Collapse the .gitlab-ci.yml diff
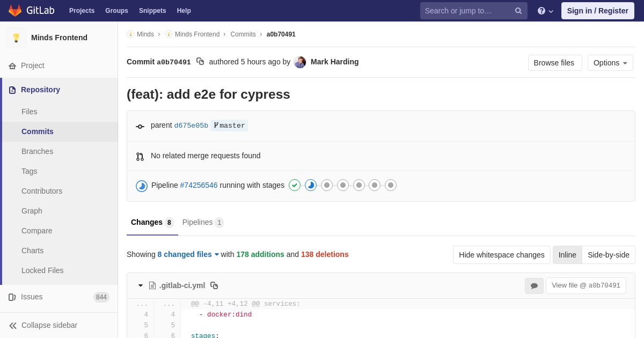The image size is (644, 338). 141,285
